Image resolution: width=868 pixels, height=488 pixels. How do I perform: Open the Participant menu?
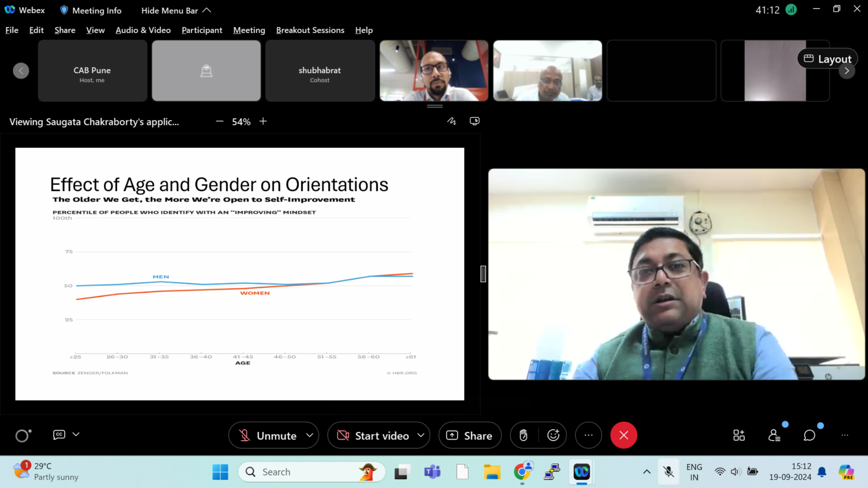click(x=202, y=30)
